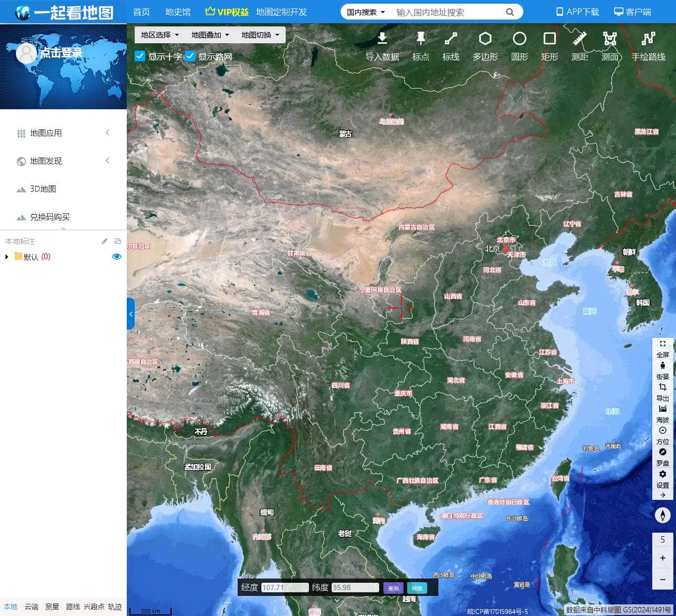Expand the 地图切换 dropdown menu
The image size is (676, 616).
point(260,35)
